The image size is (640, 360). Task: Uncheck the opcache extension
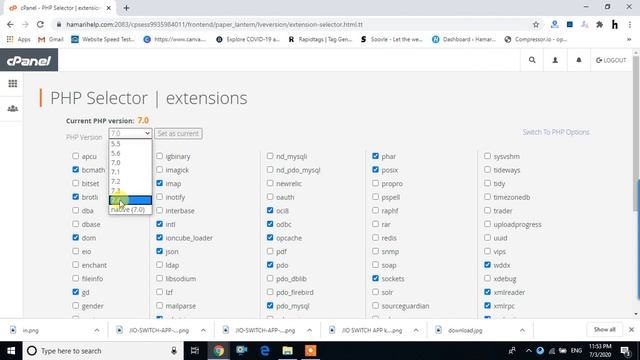click(270, 238)
